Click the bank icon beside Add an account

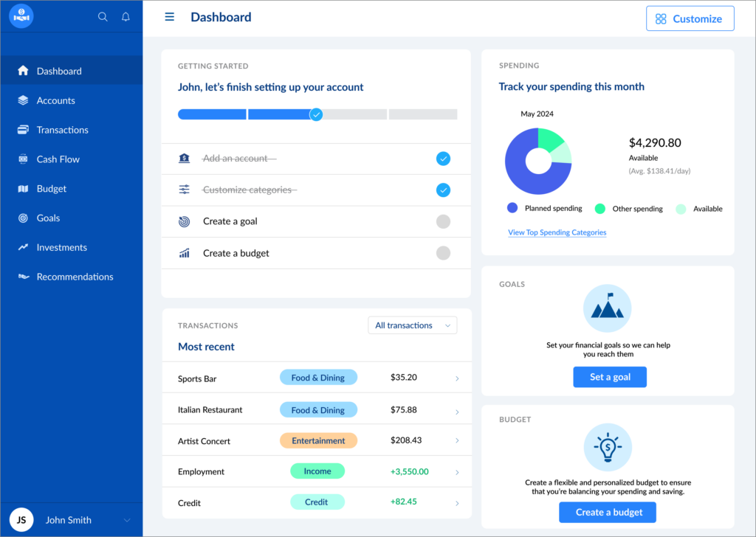(x=185, y=158)
